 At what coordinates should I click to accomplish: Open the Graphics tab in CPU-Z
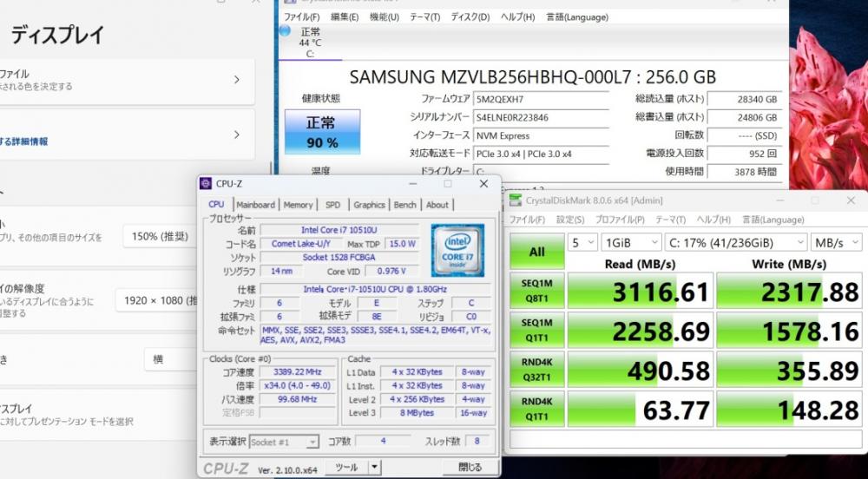pyautogui.click(x=369, y=205)
